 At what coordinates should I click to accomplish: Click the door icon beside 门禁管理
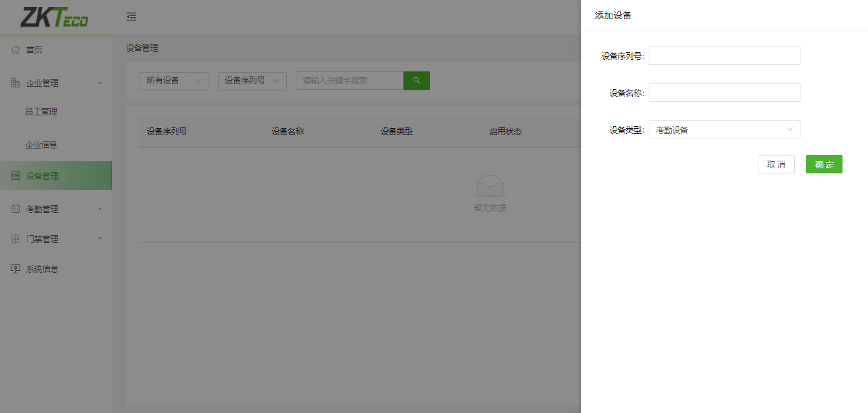pos(16,239)
